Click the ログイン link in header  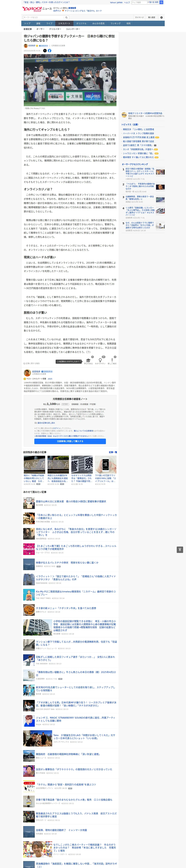(x=57, y=11)
